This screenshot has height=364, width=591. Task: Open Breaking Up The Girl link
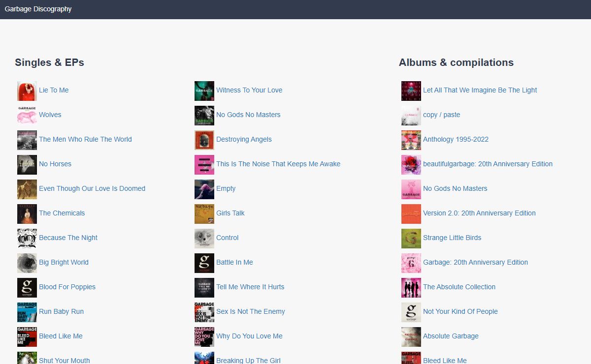pos(248,361)
